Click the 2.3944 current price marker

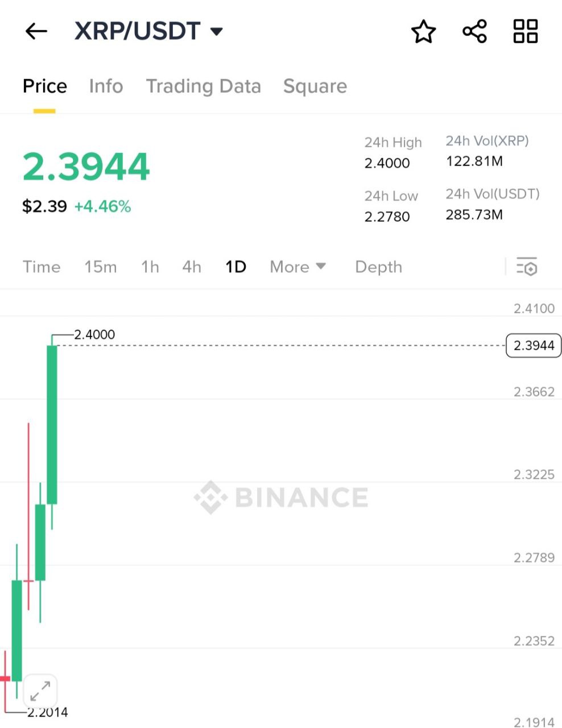[534, 345]
